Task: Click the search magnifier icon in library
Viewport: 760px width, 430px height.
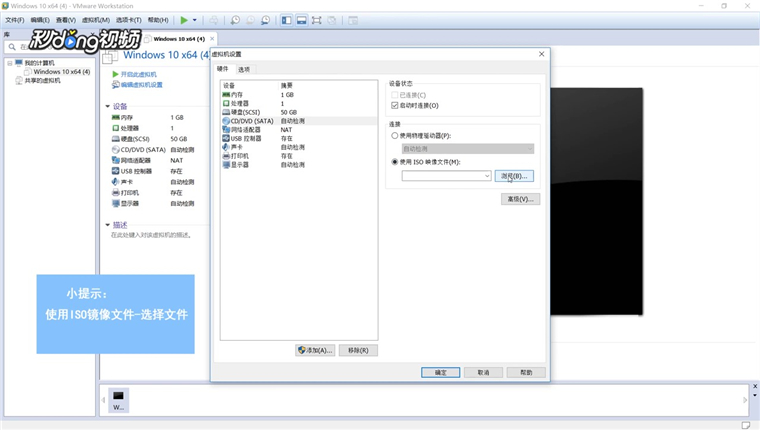Action: tap(12, 47)
